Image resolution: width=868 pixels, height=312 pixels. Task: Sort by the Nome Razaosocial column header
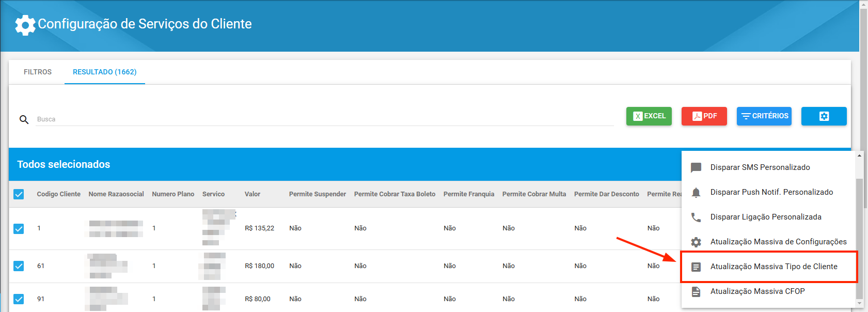(116, 194)
